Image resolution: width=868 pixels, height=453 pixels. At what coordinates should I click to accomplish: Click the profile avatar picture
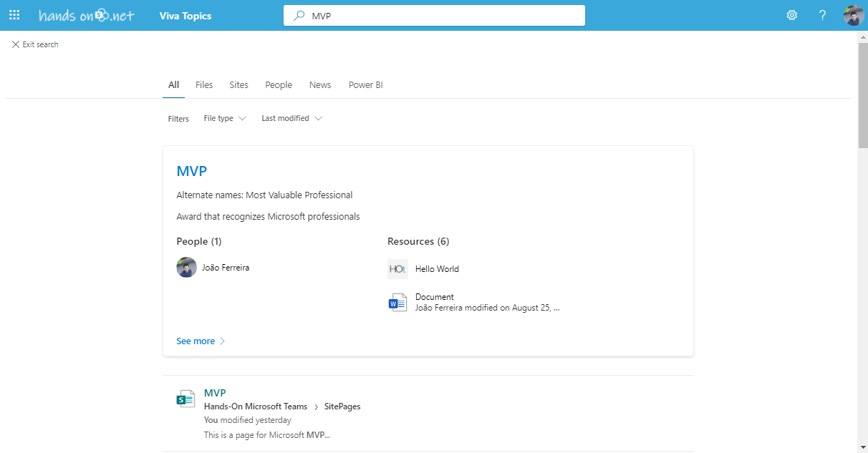click(853, 14)
